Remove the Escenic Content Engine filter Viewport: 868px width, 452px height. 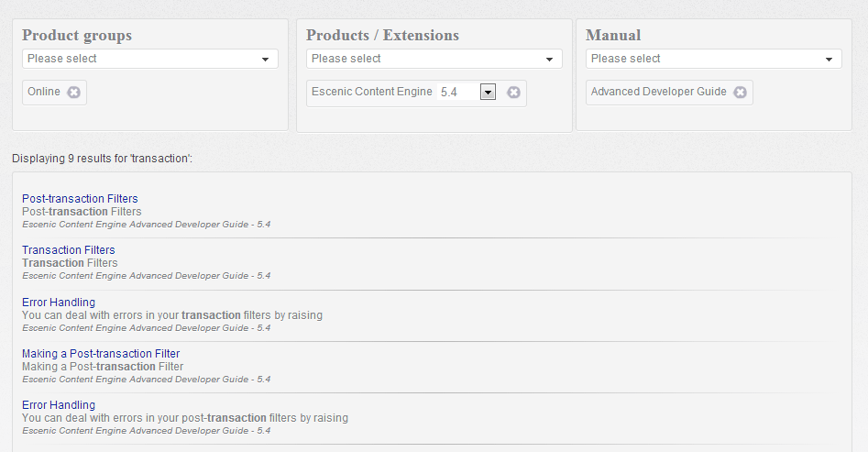click(x=514, y=92)
